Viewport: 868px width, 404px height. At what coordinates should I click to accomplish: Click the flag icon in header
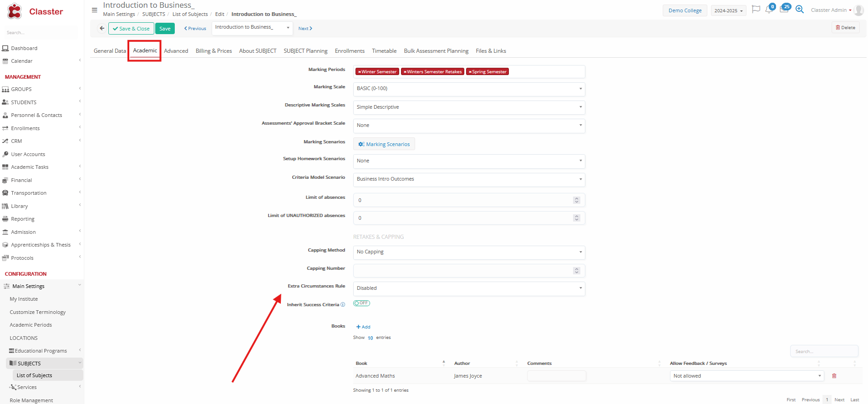(756, 10)
